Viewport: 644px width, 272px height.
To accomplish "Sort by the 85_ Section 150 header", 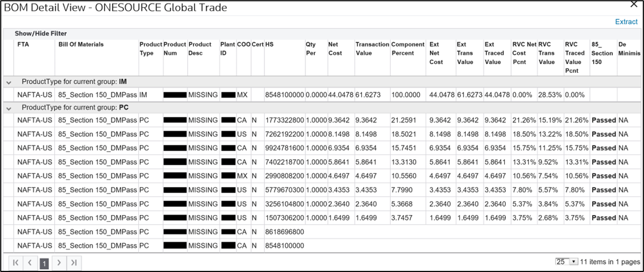I will [602, 54].
